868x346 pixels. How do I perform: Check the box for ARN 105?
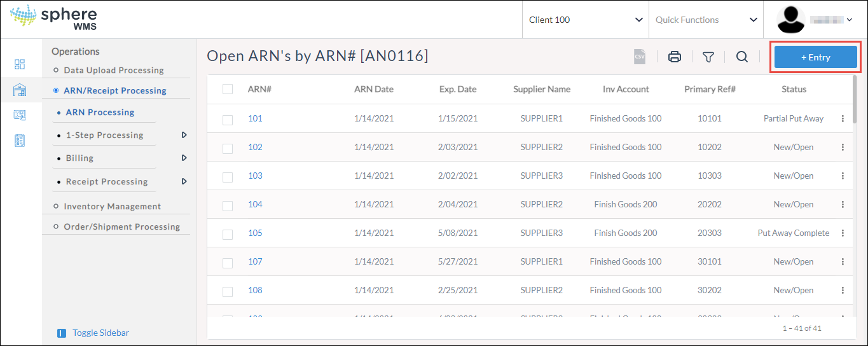(228, 234)
